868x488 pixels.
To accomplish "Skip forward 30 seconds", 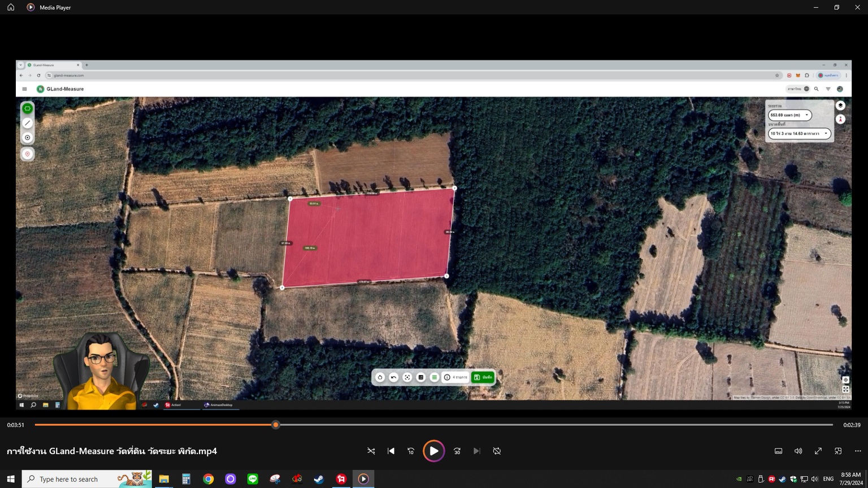I will pyautogui.click(x=457, y=451).
